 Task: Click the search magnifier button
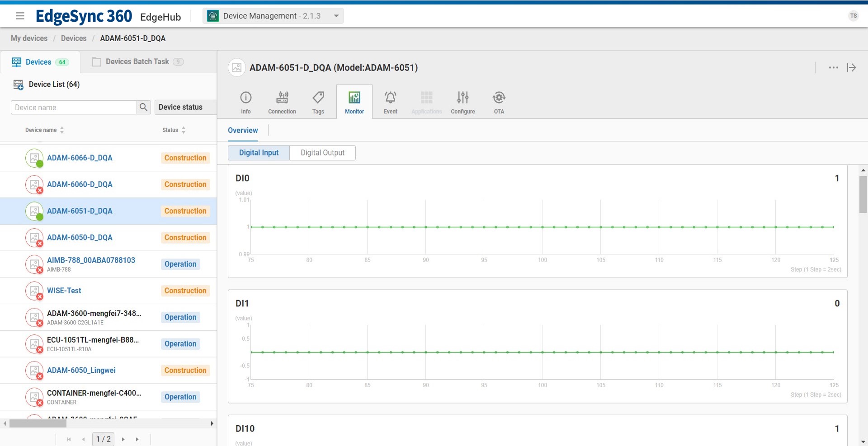click(143, 108)
